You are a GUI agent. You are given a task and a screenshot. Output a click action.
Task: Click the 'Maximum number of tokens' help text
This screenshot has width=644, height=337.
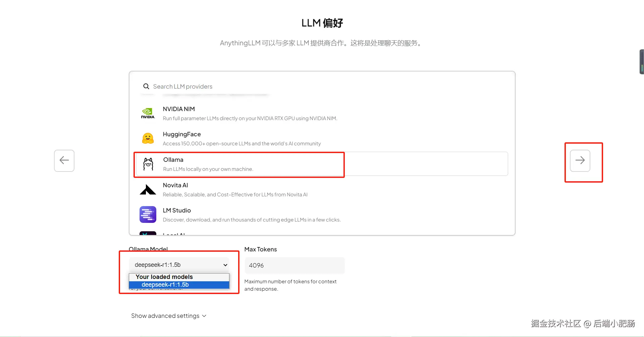pyautogui.click(x=290, y=285)
